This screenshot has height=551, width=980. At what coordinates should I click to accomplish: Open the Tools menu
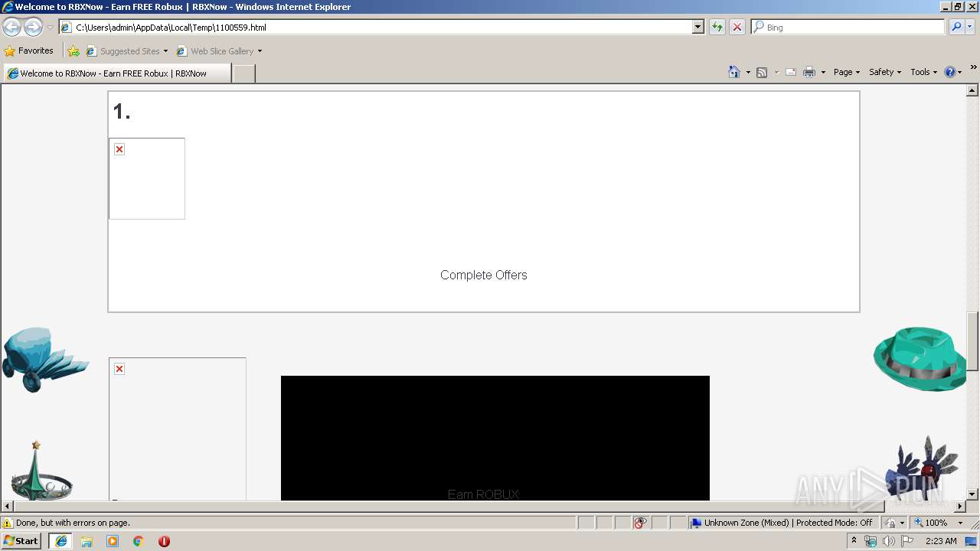923,72
